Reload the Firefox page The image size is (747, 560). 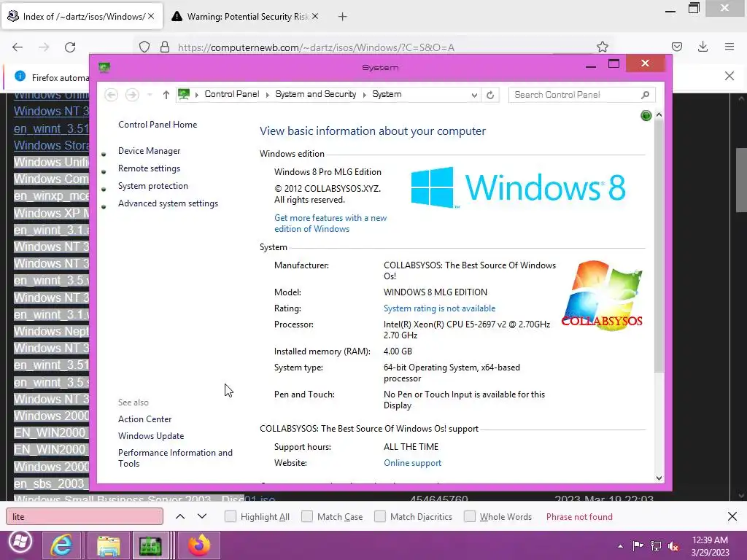point(70,47)
